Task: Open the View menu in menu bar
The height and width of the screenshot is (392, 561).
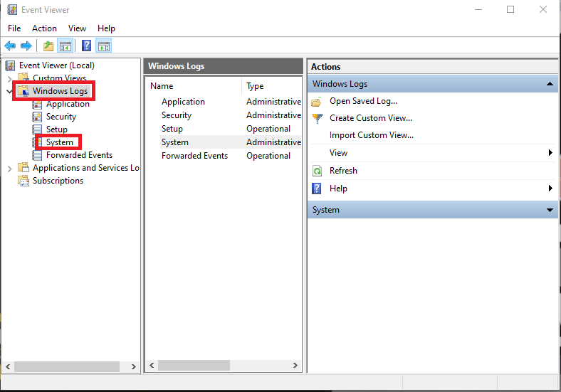Action: (78, 28)
